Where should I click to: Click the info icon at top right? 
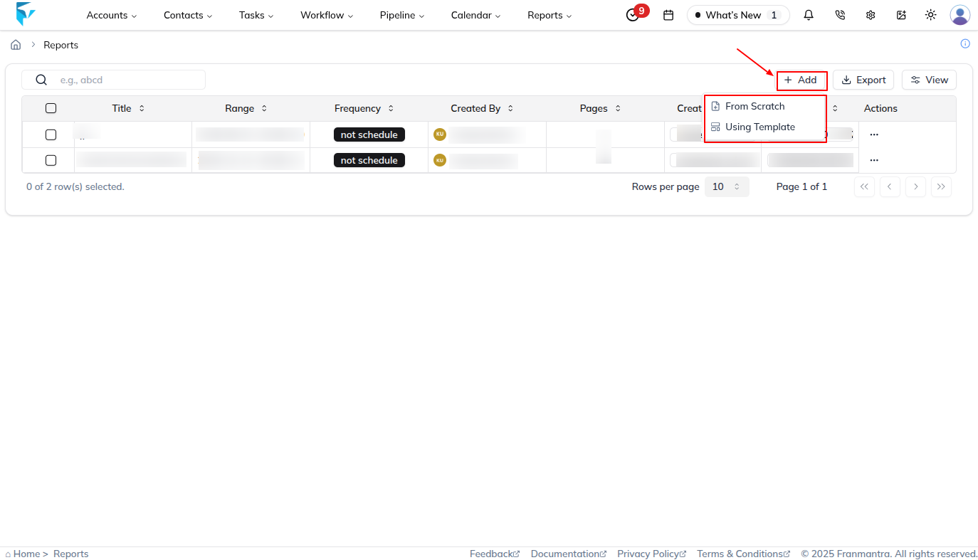point(965,43)
